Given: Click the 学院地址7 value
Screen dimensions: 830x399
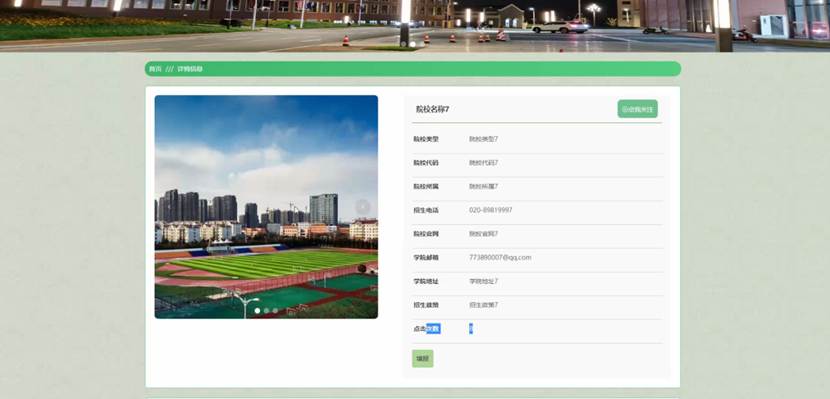Looking at the screenshot, I should click(483, 282).
